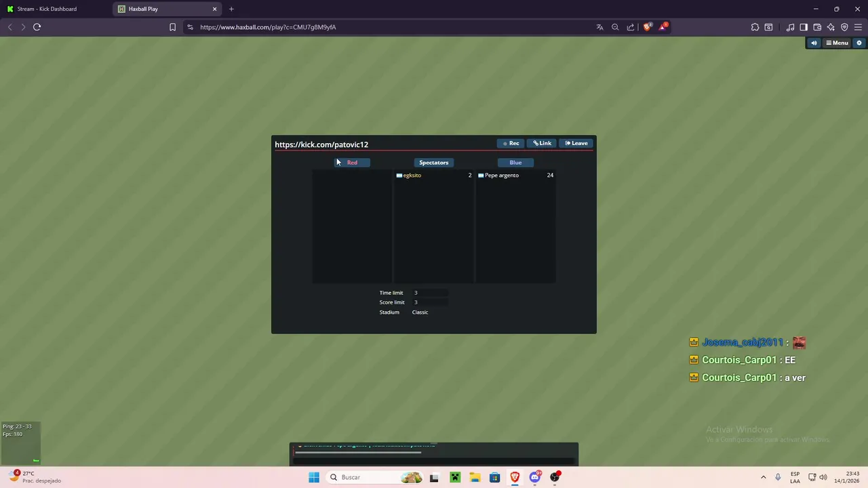
Task: Click the taskbar Buscar search box
Action: (376, 477)
